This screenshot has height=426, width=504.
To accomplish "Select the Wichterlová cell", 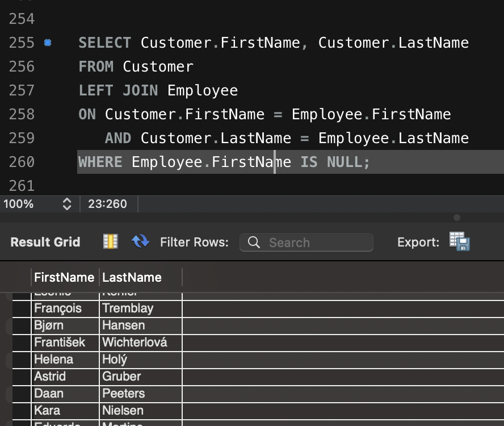I will [141, 343].
